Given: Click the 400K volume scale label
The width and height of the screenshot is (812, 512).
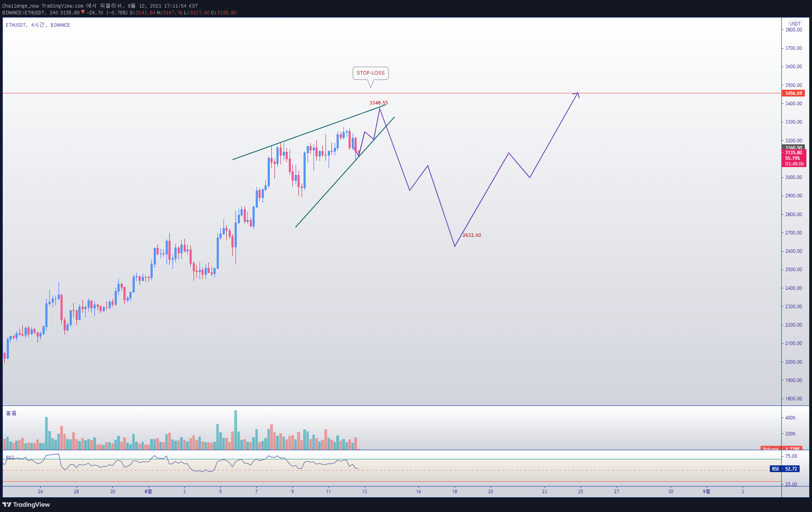Looking at the screenshot, I should [x=790, y=418].
